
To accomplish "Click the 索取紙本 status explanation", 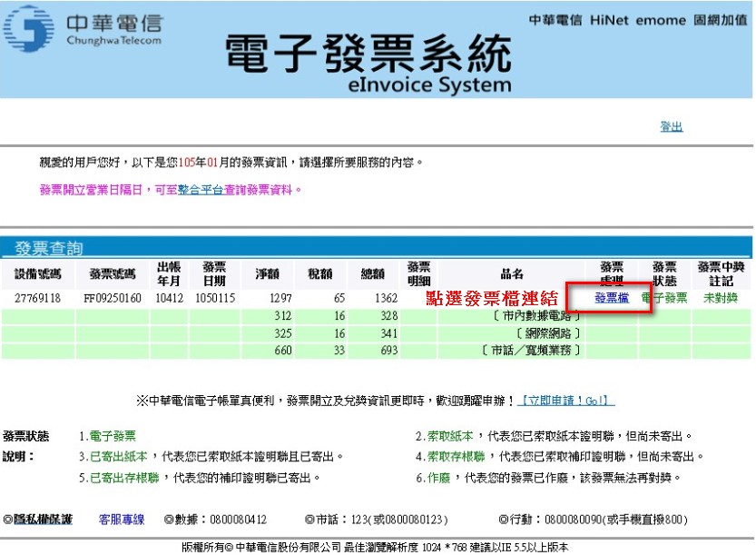I will pyautogui.click(x=450, y=436).
